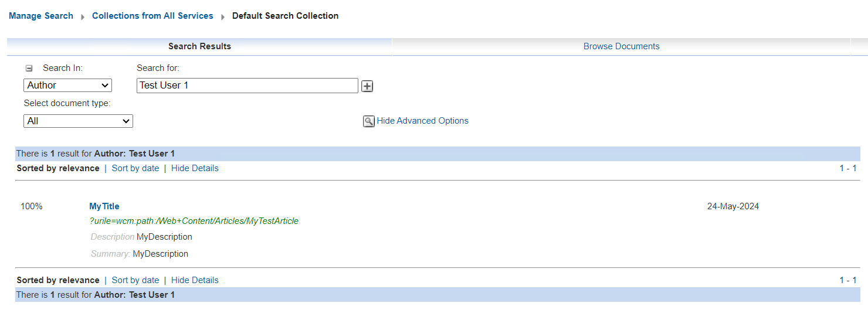Click the upper Sorted by relevance label
Viewport: 868px width, 313px height.
click(58, 168)
